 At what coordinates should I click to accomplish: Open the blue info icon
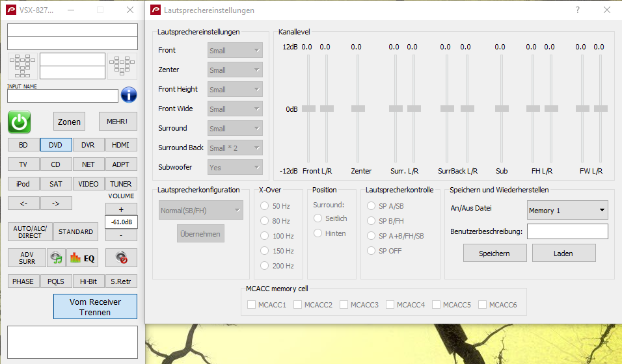129,95
